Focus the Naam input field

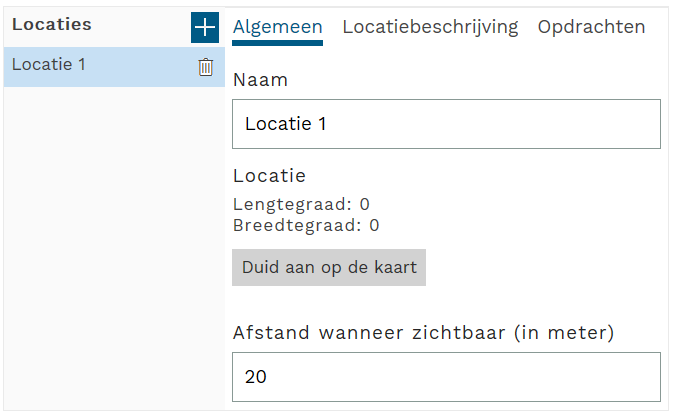[446, 124]
